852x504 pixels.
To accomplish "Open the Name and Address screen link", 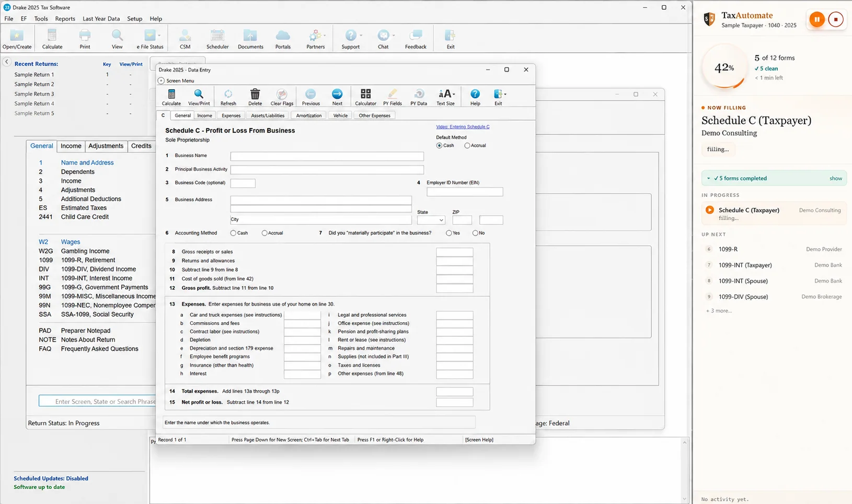I will point(87,162).
